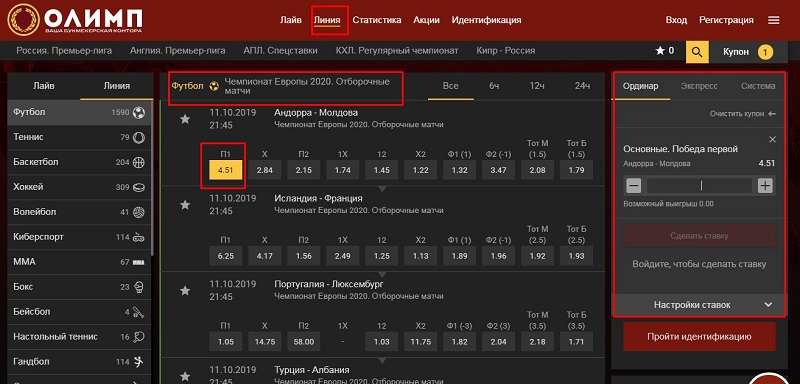Select Тот Б odds 1.93 Исландия - Франция
Image resolution: width=800 pixels, height=384 pixels.
point(577,256)
